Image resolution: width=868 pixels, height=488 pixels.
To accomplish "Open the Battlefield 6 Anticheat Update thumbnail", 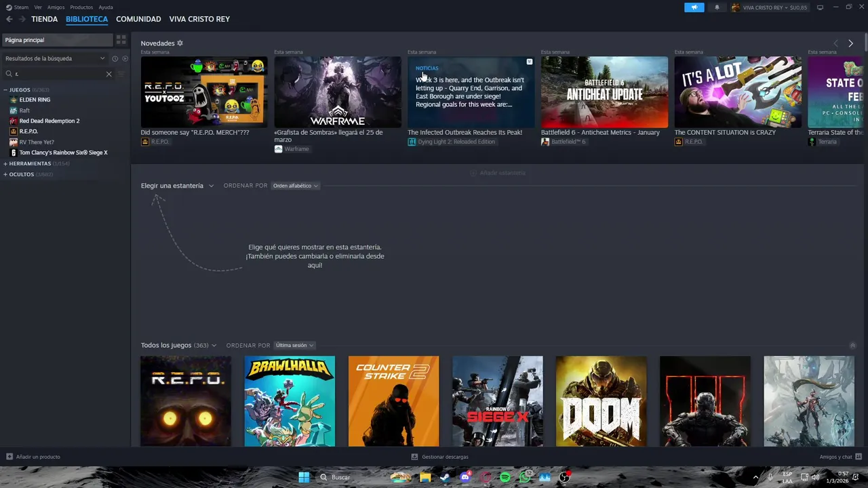I will (x=604, y=92).
